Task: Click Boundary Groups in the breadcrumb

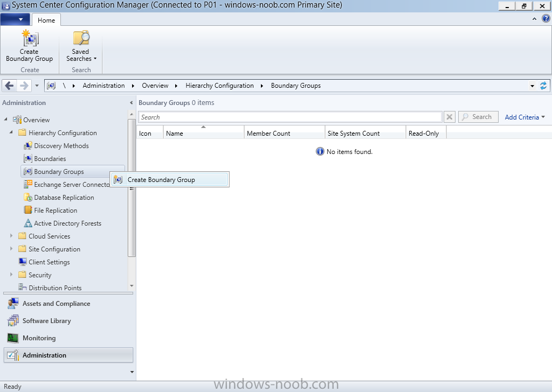Action: [296, 86]
